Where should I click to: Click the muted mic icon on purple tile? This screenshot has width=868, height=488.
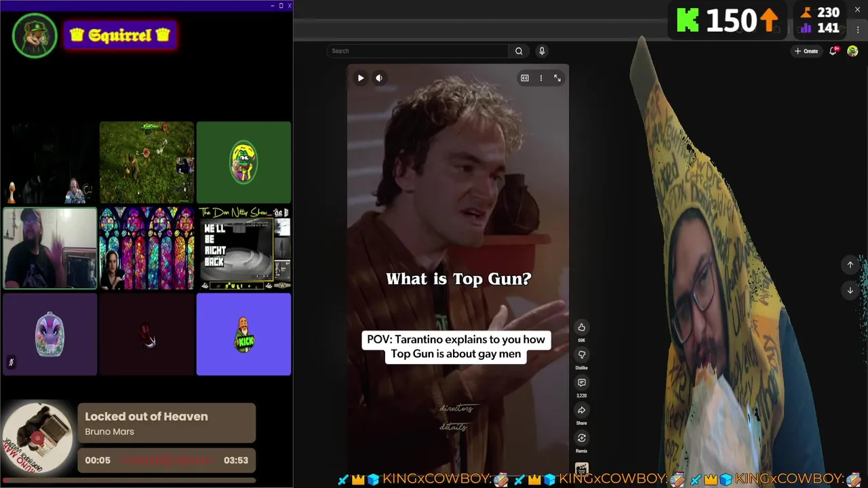click(x=11, y=363)
